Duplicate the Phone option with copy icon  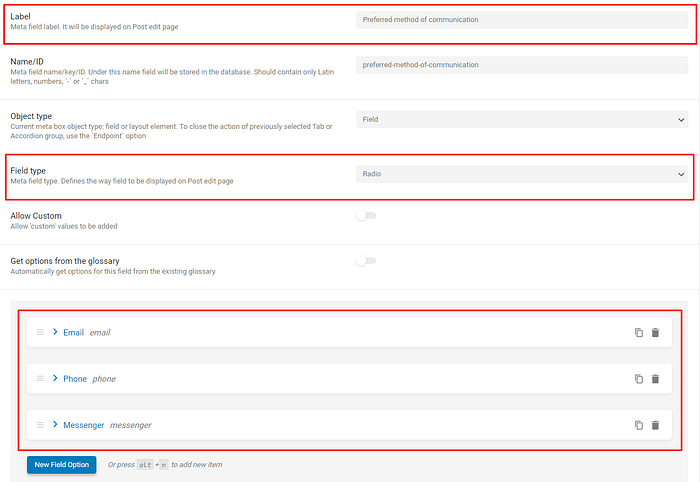point(639,379)
